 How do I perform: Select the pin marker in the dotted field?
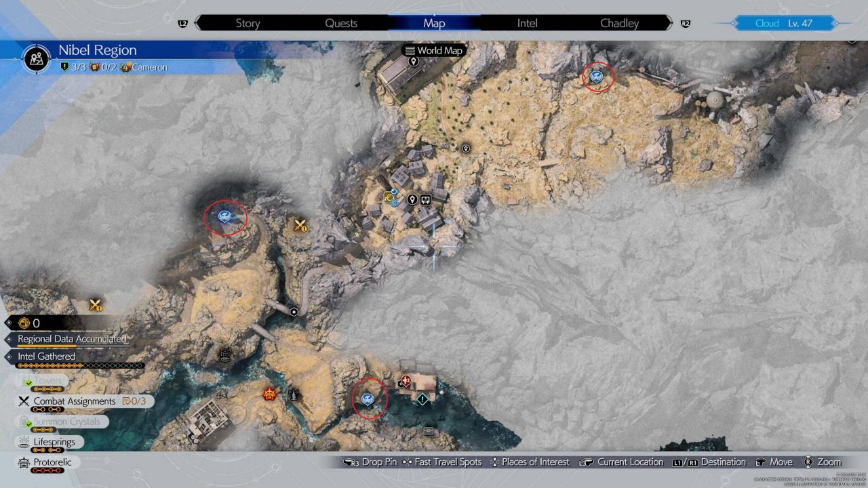(466, 148)
